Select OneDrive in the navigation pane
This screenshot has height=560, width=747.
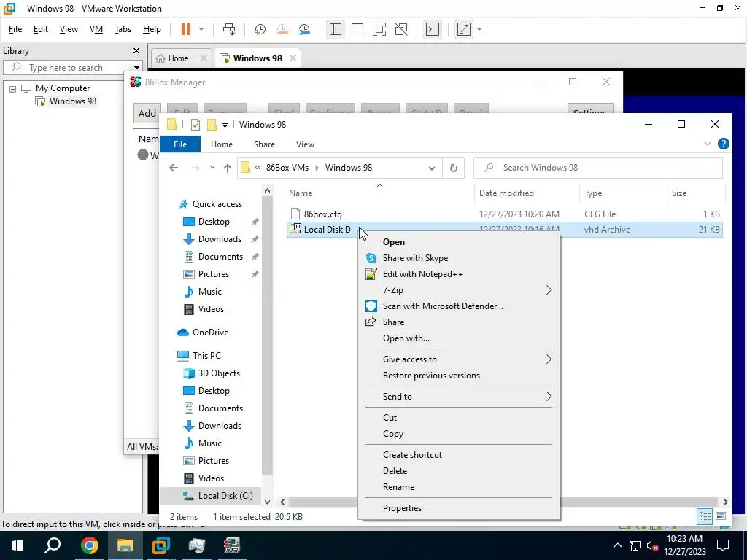coord(210,332)
